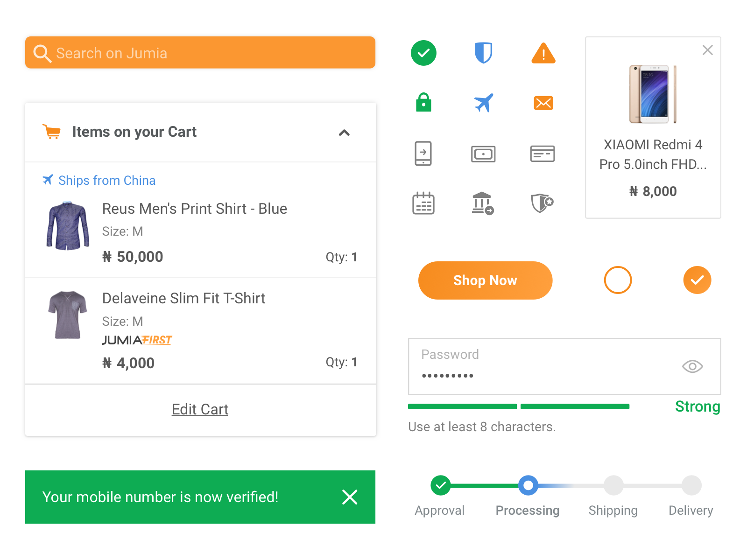Screen dimensions: 747x560
Task: Toggle password visibility with the eye icon
Action: click(692, 367)
